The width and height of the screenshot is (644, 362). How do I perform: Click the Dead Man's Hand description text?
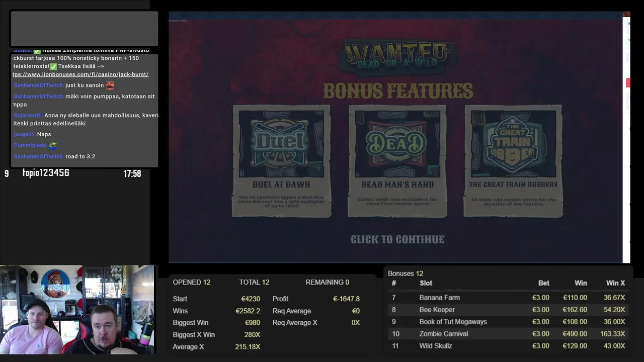397,202
